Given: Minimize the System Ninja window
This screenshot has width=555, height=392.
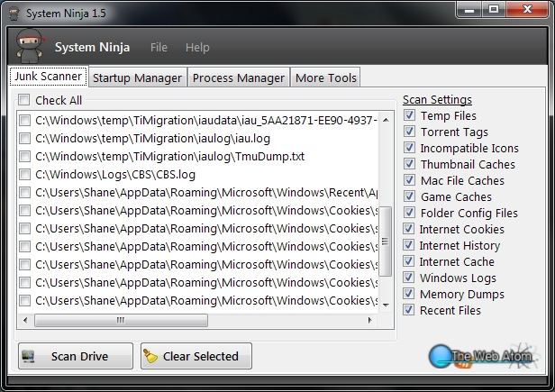Looking at the screenshot, I should [469, 10].
